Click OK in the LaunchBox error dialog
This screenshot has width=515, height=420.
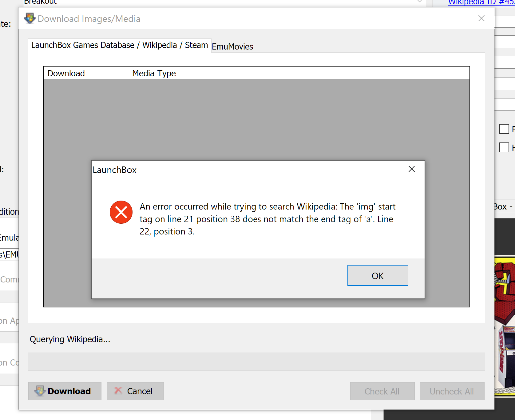[x=378, y=275]
